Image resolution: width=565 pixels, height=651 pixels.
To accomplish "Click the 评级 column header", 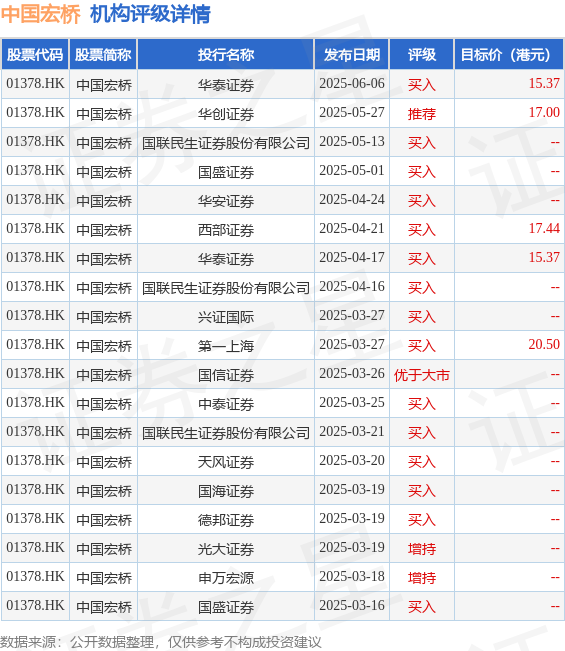I will tap(421, 54).
